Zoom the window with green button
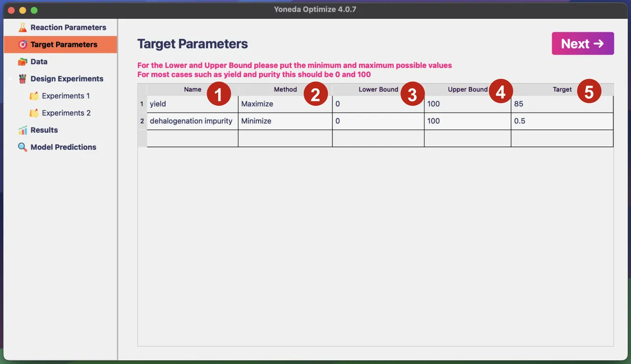The width and height of the screenshot is (631, 364). (x=34, y=10)
